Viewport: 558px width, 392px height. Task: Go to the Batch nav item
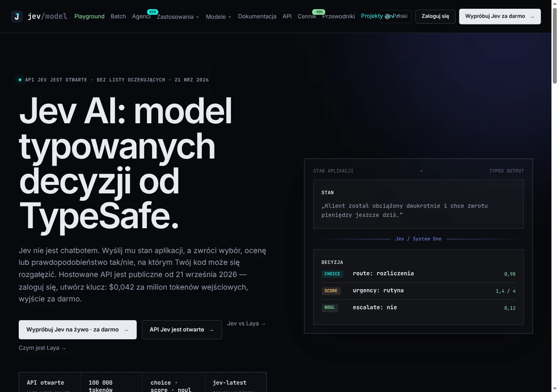pyautogui.click(x=118, y=16)
